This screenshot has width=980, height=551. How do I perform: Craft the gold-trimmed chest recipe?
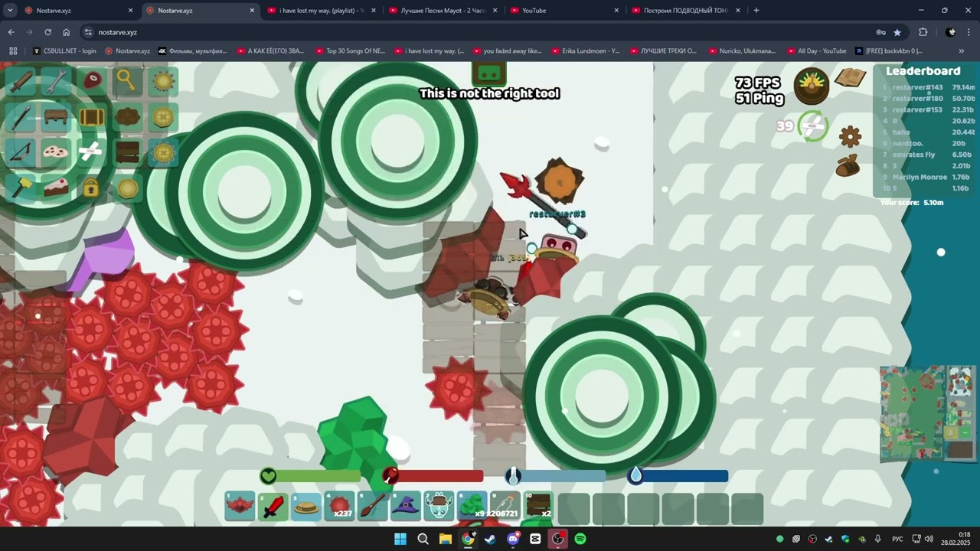pos(92,117)
